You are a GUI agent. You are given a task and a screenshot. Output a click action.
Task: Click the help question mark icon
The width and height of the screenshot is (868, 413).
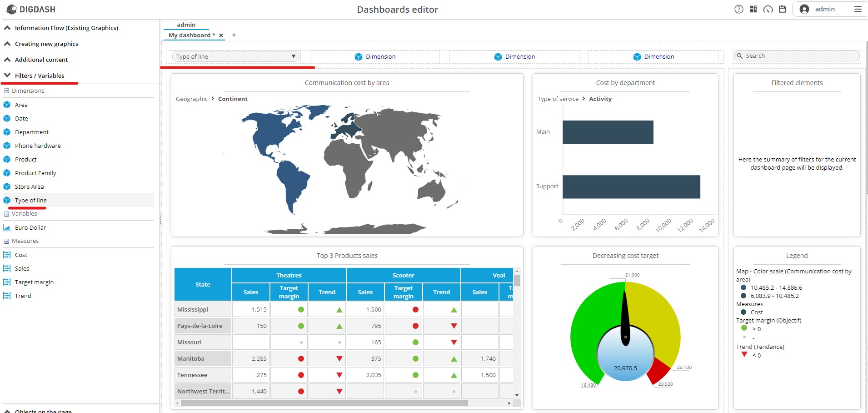pyautogui.click(x=739, y=9)
